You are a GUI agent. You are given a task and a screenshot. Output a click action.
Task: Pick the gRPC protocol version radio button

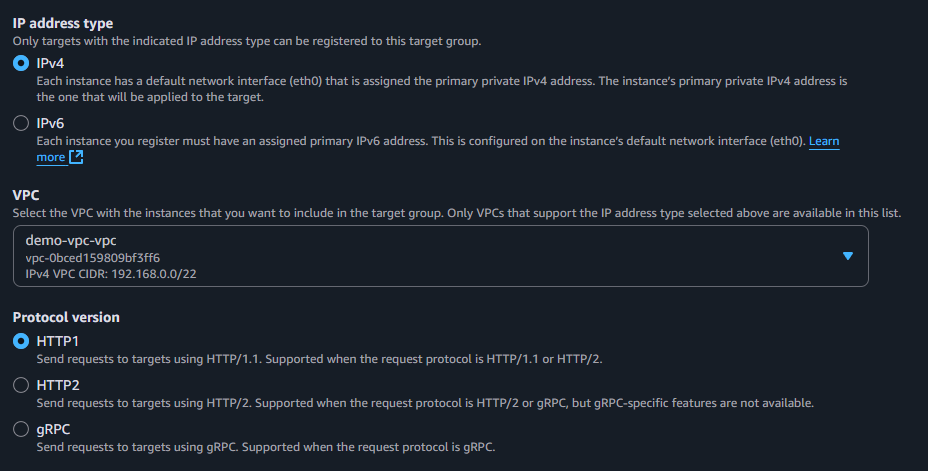pos(21,429)
